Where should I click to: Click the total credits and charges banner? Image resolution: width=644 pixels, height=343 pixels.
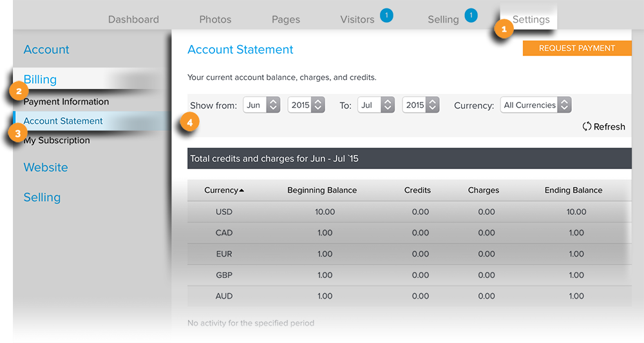tap(410, 159)
